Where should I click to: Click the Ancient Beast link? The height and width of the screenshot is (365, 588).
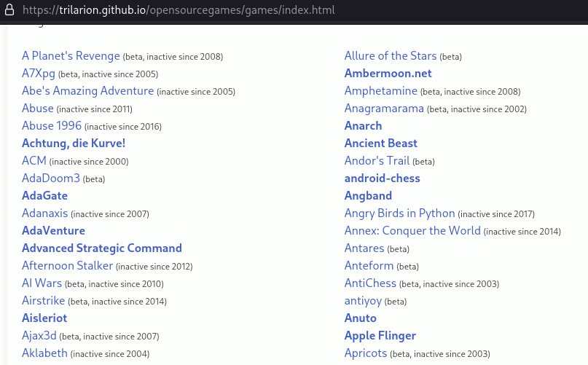380,144
